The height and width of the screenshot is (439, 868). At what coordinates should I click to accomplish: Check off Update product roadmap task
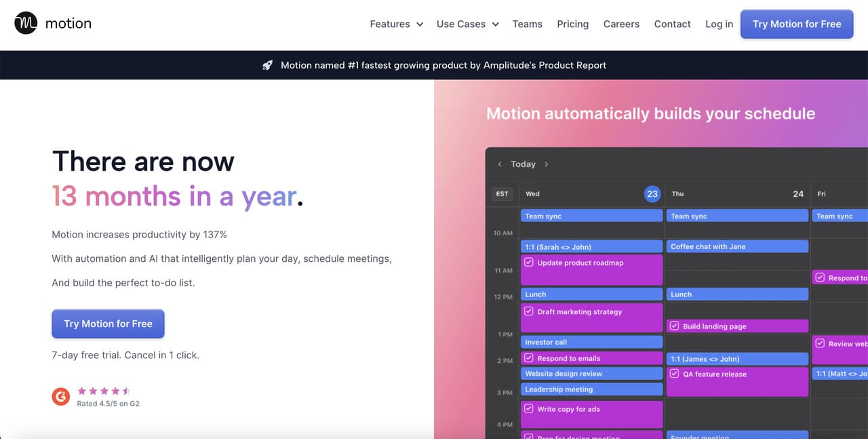click(529, 263)
